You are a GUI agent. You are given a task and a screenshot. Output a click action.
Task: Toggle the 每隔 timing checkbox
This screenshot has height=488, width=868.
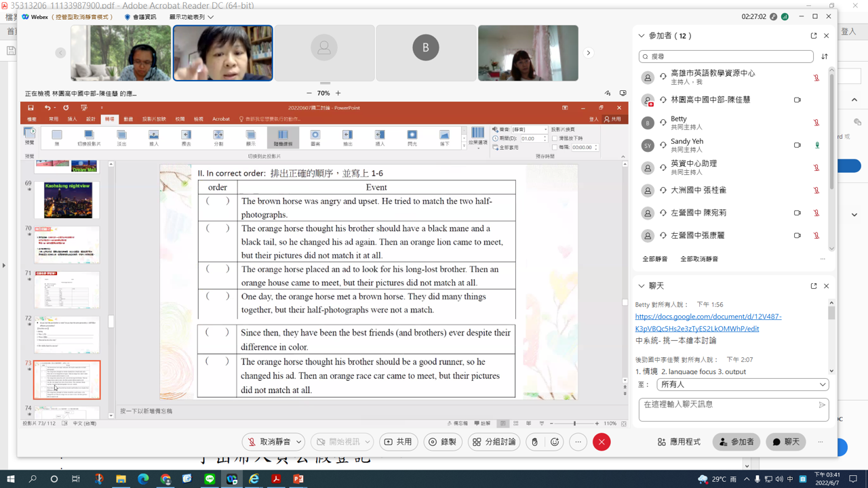click(555, 147)
